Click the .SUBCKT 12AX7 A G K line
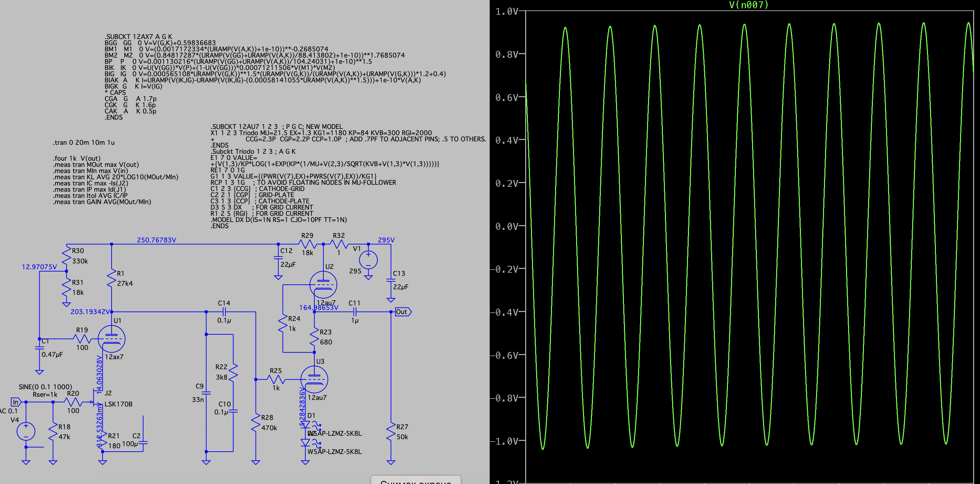The image size is (980, 484). [x=138, y=37]
